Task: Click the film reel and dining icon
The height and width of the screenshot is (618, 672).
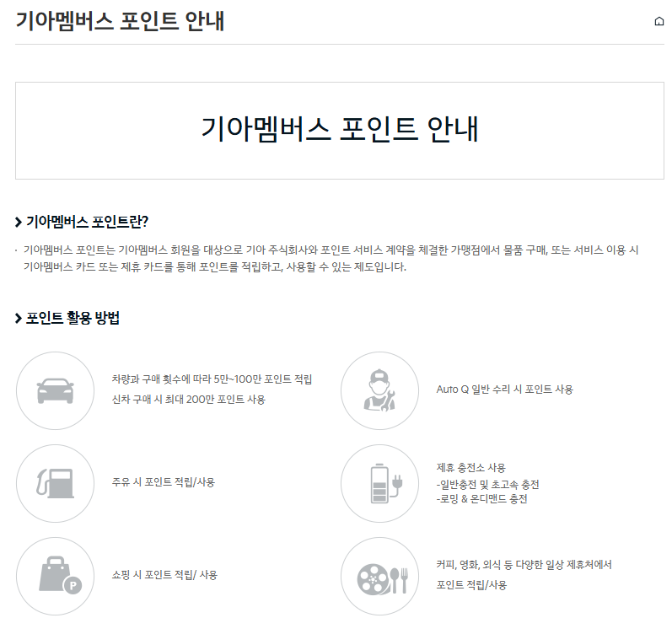Action: 379,576
